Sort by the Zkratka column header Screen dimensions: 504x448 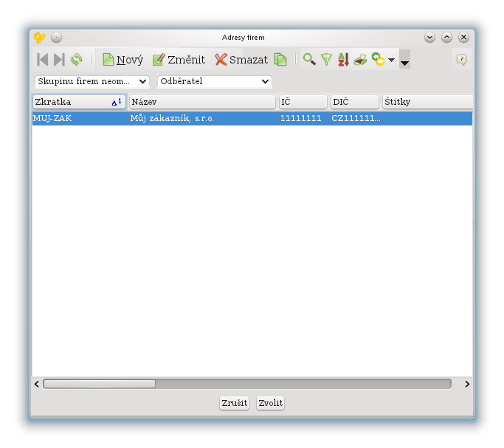click(x=79, y=102)
